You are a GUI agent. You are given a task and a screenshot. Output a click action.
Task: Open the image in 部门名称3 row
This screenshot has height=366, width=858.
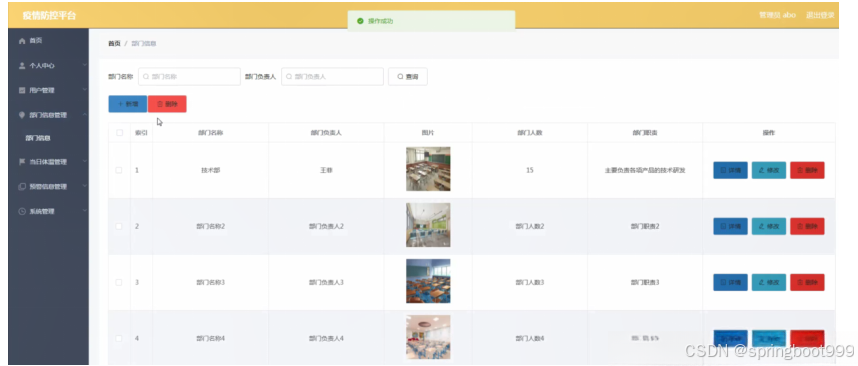pos(428,281)
